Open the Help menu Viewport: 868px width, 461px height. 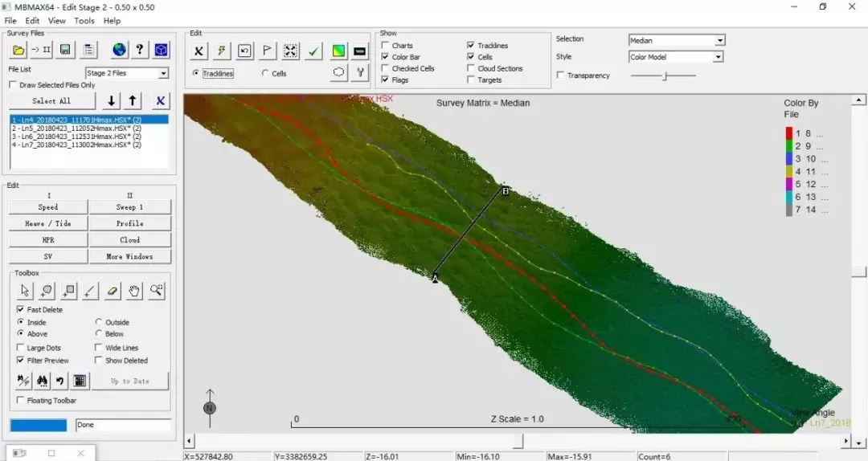point(112,20)
